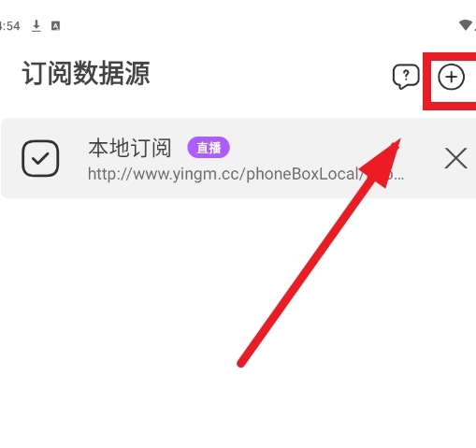Click blank area below the subscription list
This screenshot has height=448, width=476.
click(124, 311)
